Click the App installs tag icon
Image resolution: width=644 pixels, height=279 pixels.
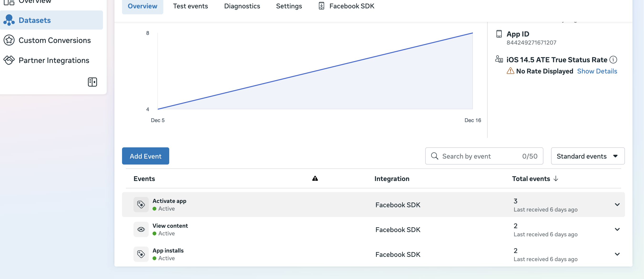click(x=141, y=254)
